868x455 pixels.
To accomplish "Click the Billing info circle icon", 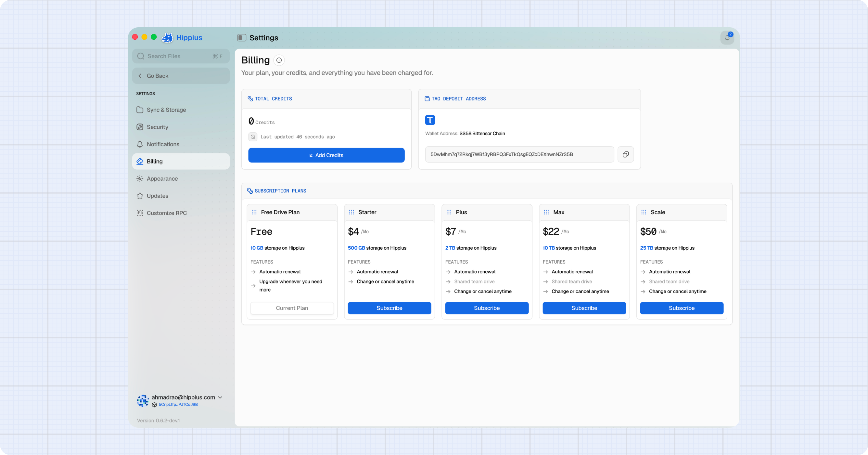I will (x=279, y=60).
